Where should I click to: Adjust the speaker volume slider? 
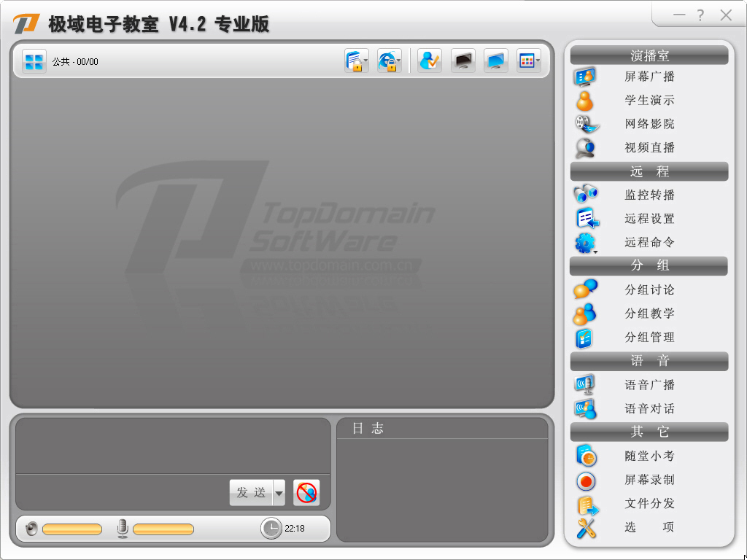tap(72, 529)
